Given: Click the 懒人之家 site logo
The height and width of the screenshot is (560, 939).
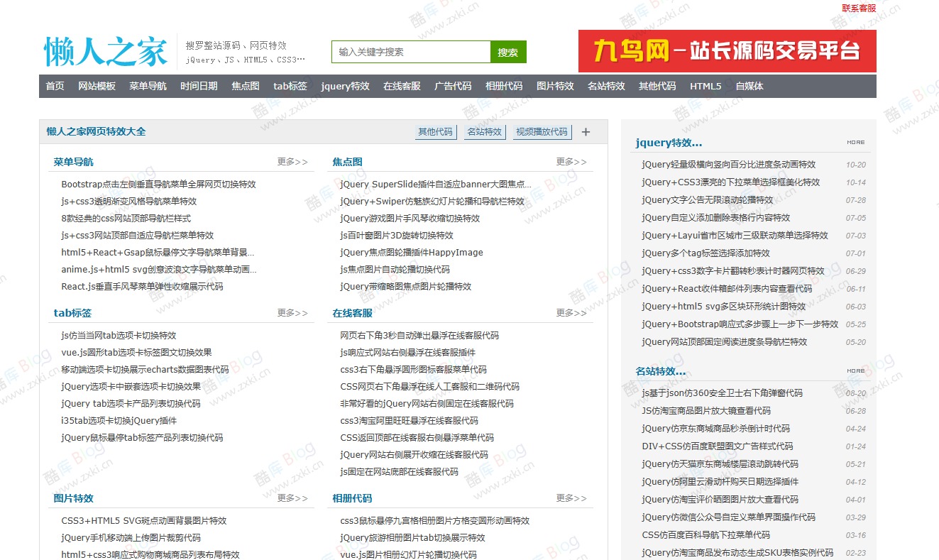Looking at the screenshot, I should pyautogui.click(x=105, y=50).
